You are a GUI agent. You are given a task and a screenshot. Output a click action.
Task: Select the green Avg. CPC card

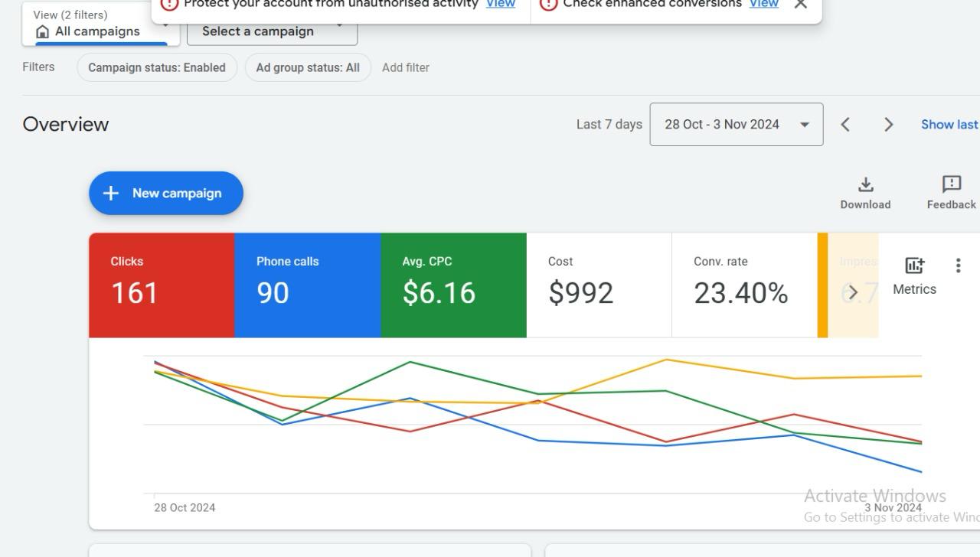(x=453, y=285)
